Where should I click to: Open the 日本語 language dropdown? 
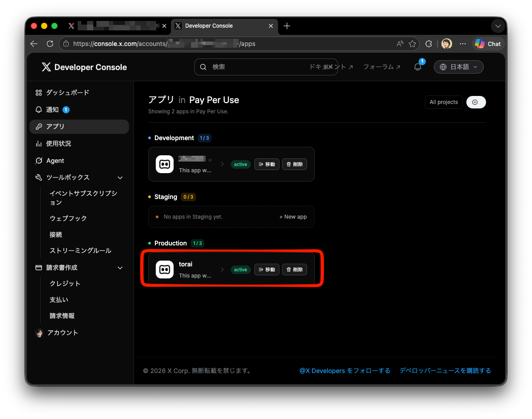tap(458, 67)
